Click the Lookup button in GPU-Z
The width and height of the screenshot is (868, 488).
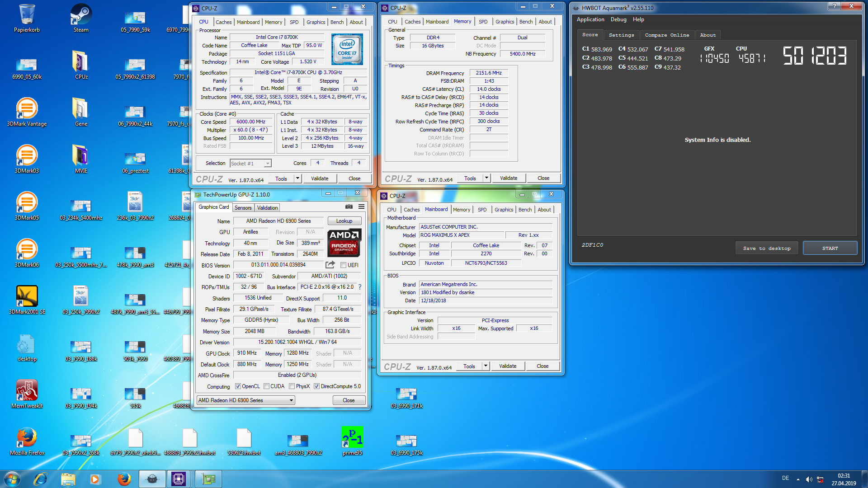344,221
